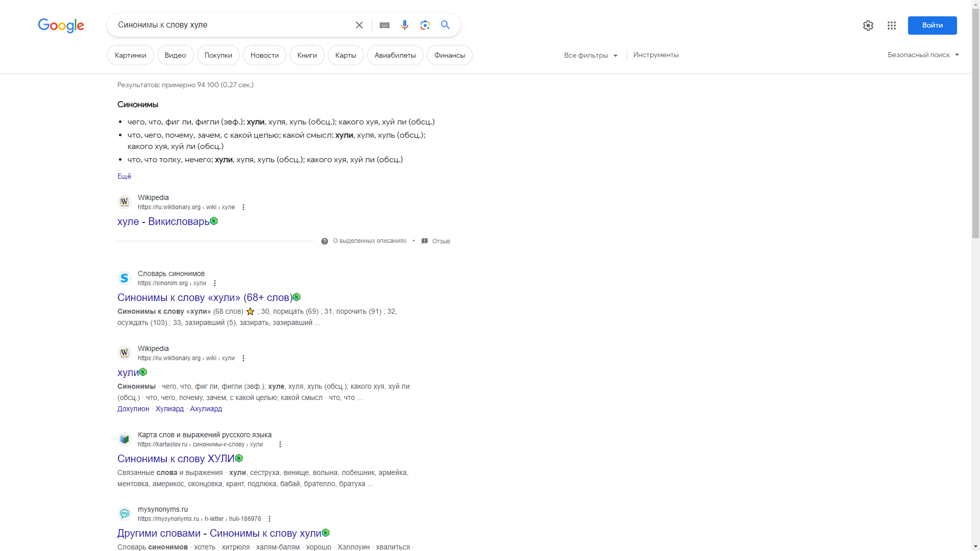The image size is (980, 551).
Task: Click the Отзыв feedback link
Action: click(441, 241)
